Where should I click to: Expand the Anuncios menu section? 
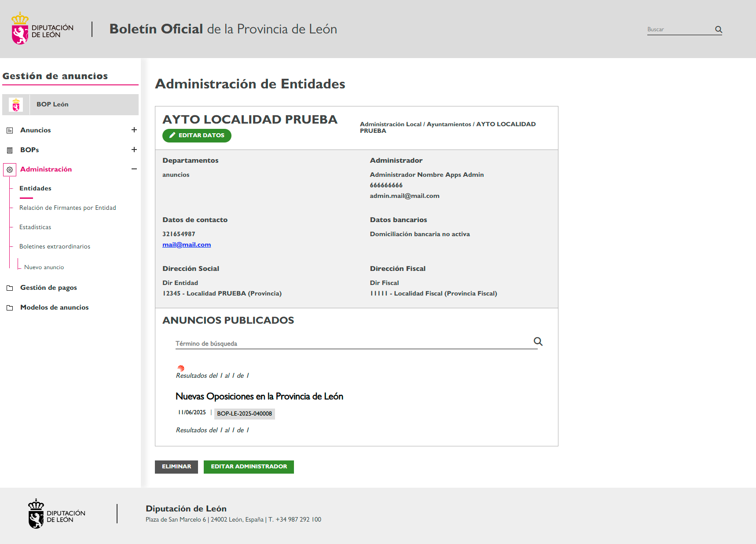134,130
